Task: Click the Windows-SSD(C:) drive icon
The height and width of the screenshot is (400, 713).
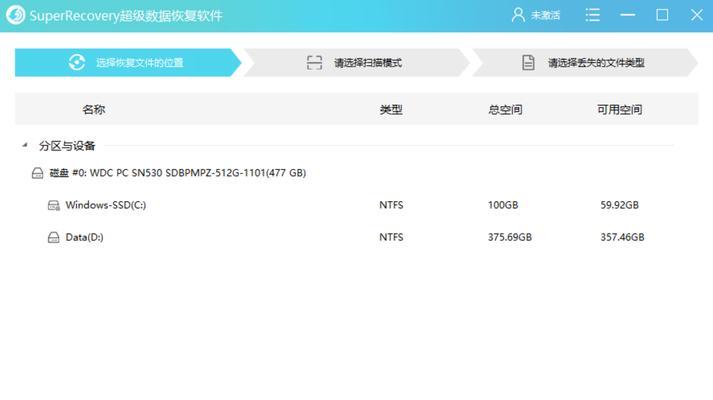Action: [54, 205]
